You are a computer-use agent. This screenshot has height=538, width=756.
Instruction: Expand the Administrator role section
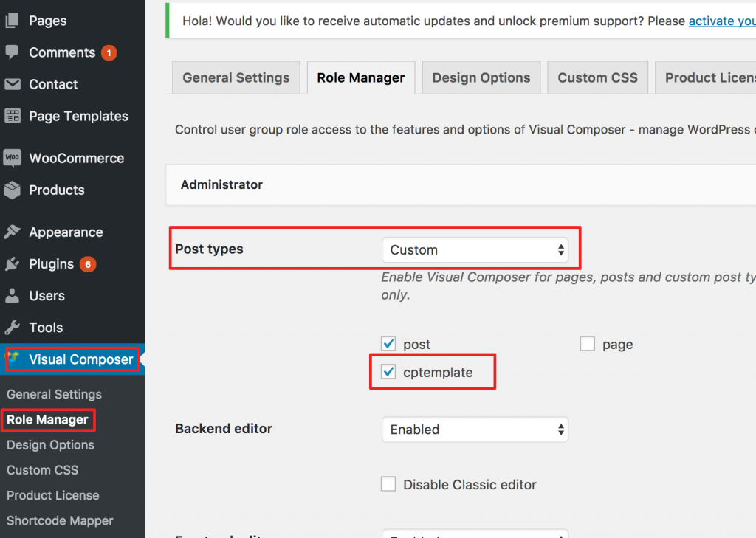pyautogui.click(x=461, y=184)
